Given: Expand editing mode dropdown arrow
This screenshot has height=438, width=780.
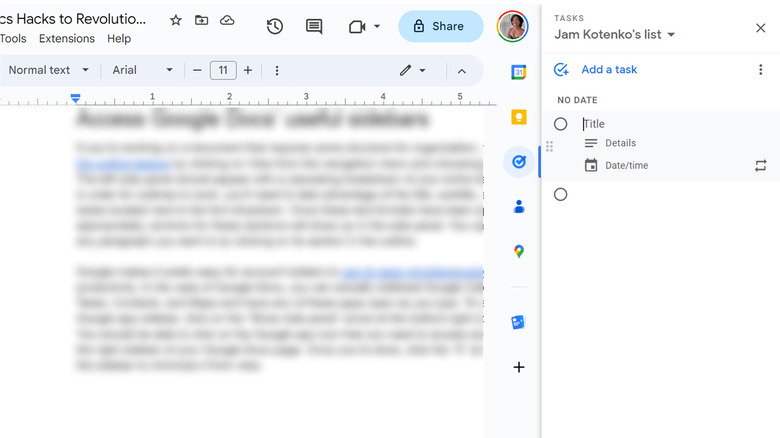Looking at the screenshot, I should [x=422, y=71].
